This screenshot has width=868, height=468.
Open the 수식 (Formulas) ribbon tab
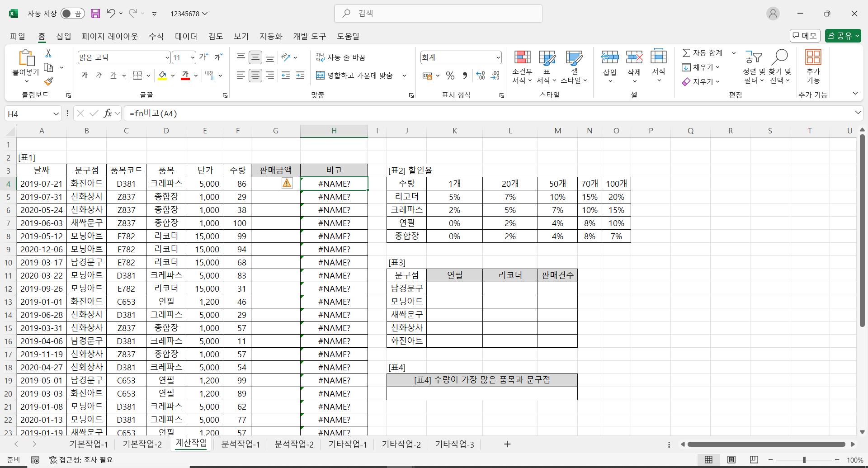tap(156, 36)
